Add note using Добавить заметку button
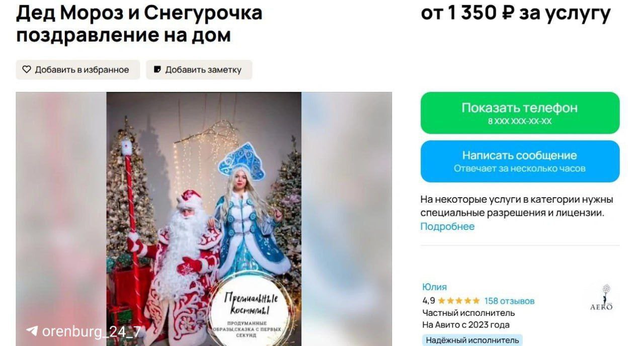 (x=199, y=69)
